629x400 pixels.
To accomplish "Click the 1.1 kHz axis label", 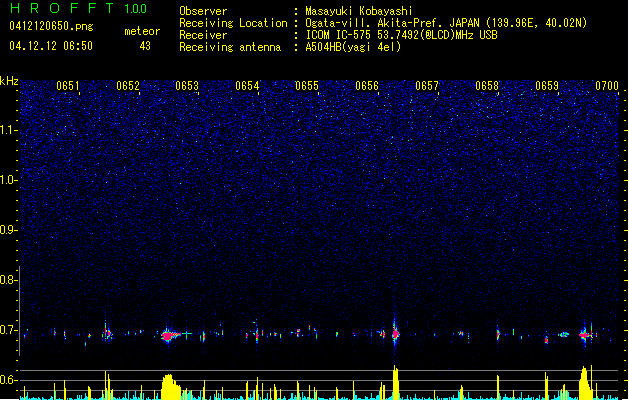I will (x=9, y=130).
